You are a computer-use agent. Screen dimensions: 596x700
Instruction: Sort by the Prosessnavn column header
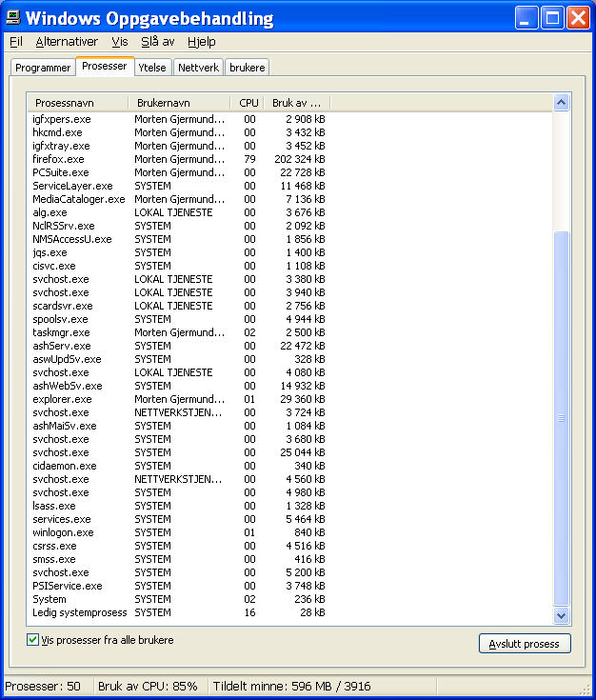[x=77, y=103]
